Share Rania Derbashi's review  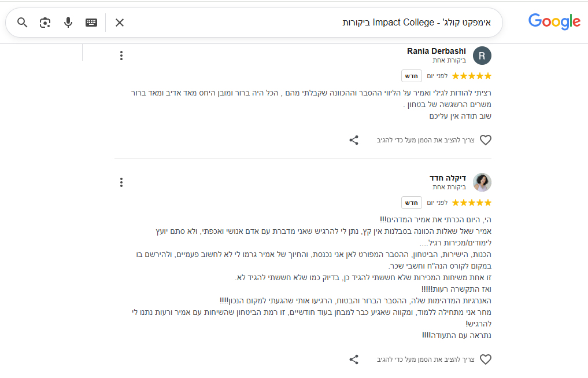354,140
